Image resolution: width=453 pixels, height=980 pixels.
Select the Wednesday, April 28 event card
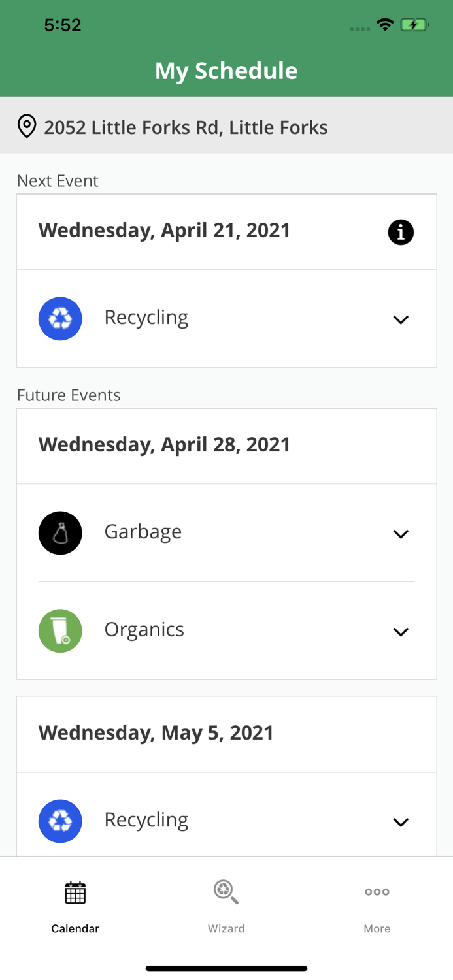pos(164,445)
